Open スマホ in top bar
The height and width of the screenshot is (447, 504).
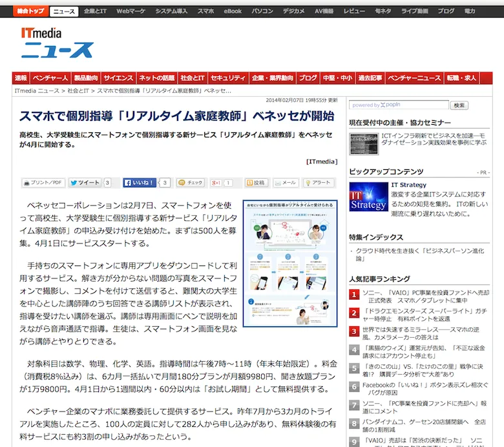(x=205, y=11)
